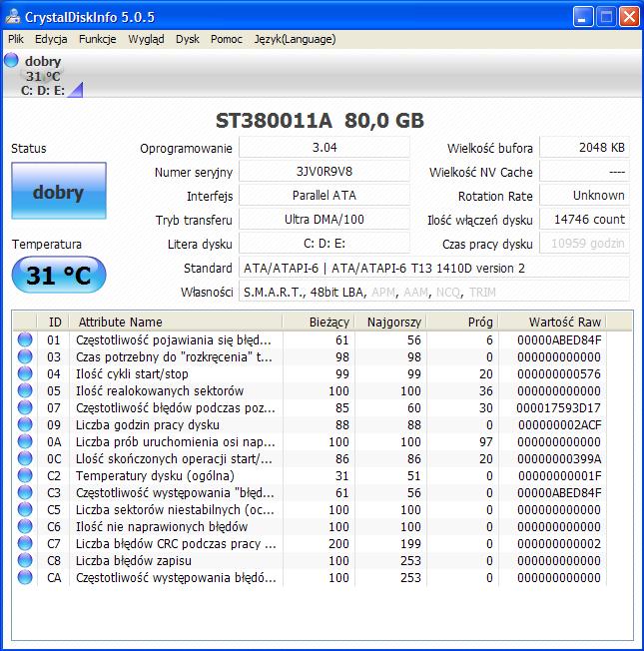
Task: Click the power-on hours field 10959 godzin
Action: point(584,244)
